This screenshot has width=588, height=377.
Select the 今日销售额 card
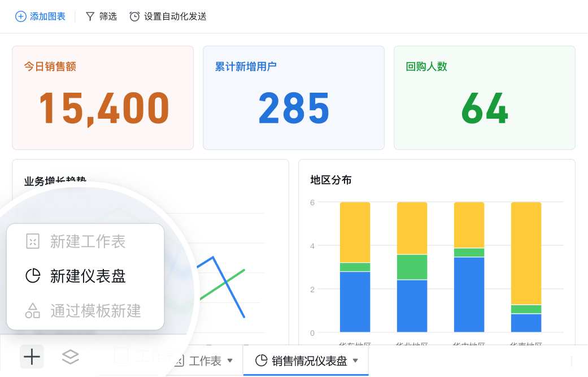pyautogui.click(x=103, y=98)
